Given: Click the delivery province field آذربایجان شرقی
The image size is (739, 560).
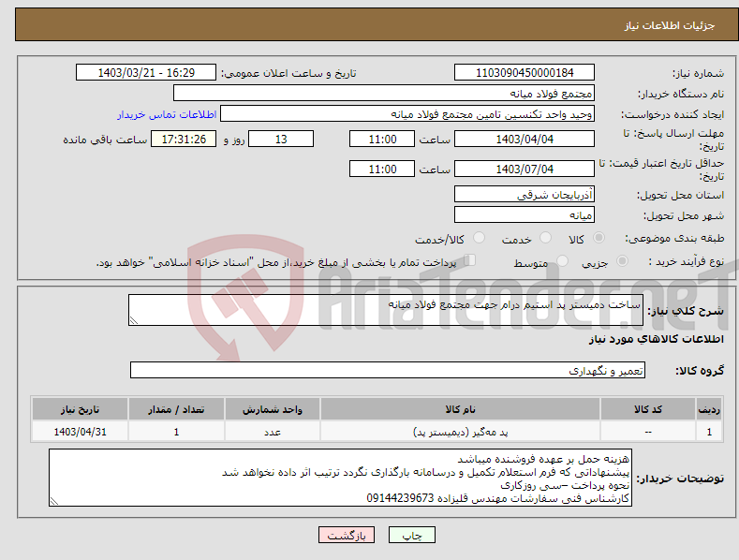Looking at the screenshot, I should click(525, 194).
